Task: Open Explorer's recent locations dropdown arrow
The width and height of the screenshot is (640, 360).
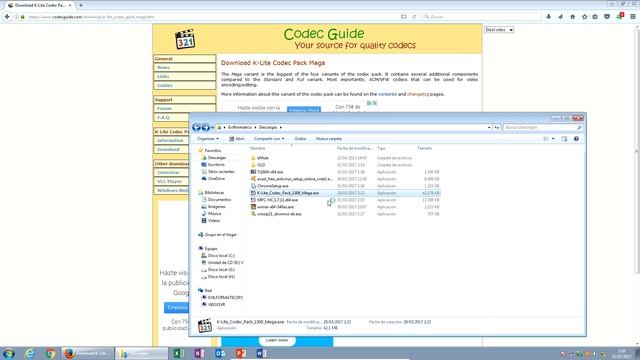Action: tap(212, 128)
